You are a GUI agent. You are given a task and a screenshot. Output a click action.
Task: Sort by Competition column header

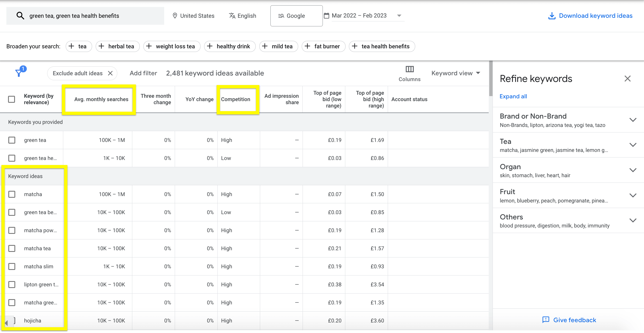[235, 99]
